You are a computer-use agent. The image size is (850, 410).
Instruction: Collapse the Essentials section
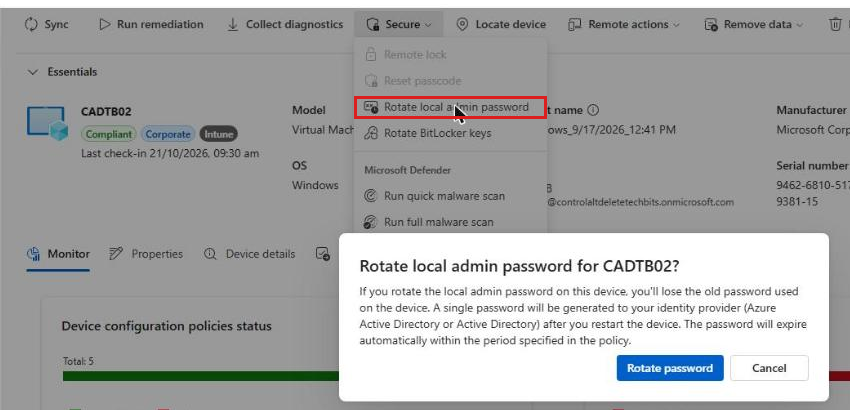pos(33,72)
